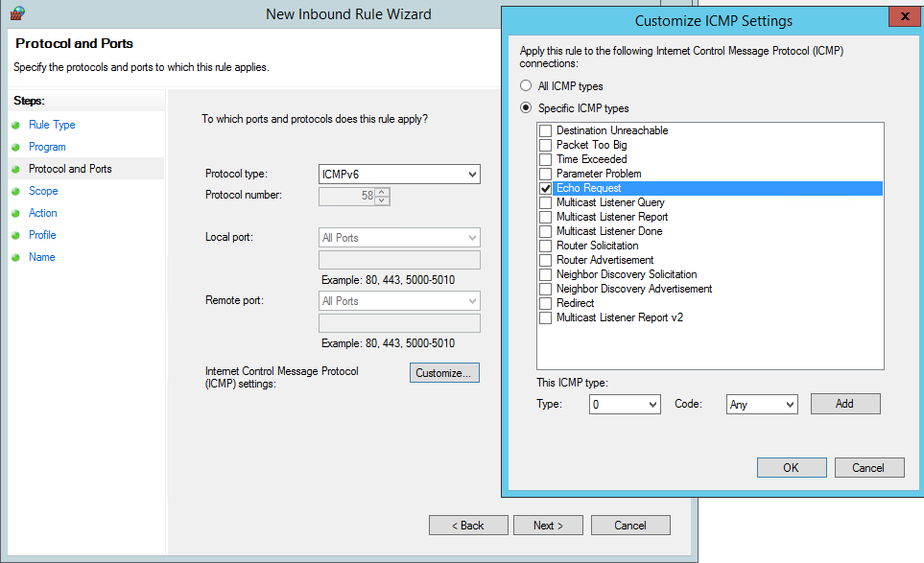924x563 pixels.
Task: Close the Customize ICMP Settings dialog
Action: coord(900,18)
